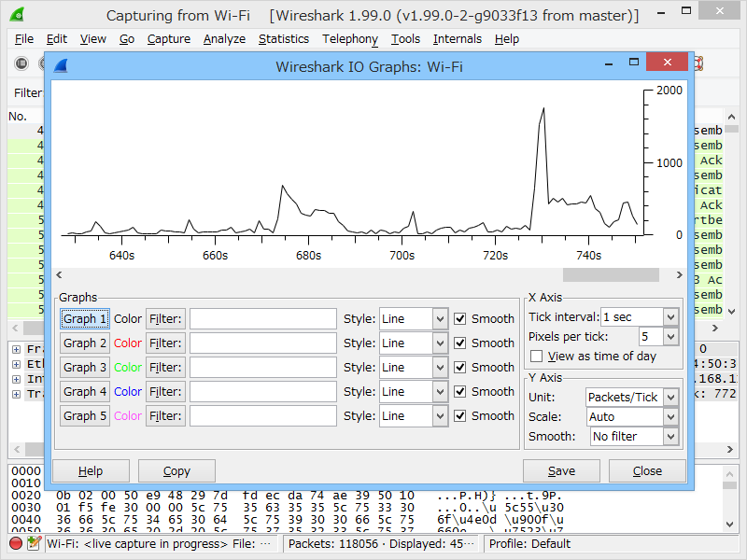This screenshot has height=560, width=747.
Task: Click the Filter button for Graph 4
Action: coord(165,391)
